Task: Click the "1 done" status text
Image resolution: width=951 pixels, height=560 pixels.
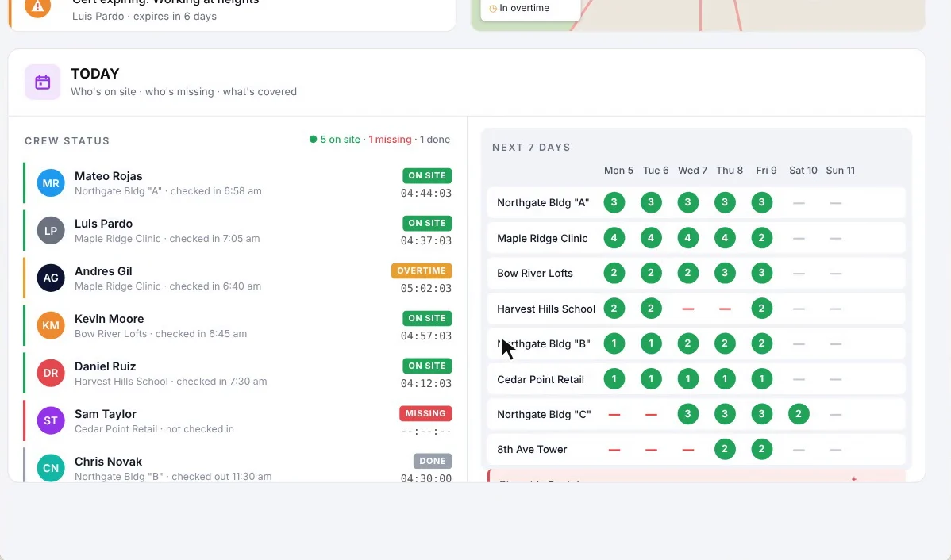Action: click(435, 140)
